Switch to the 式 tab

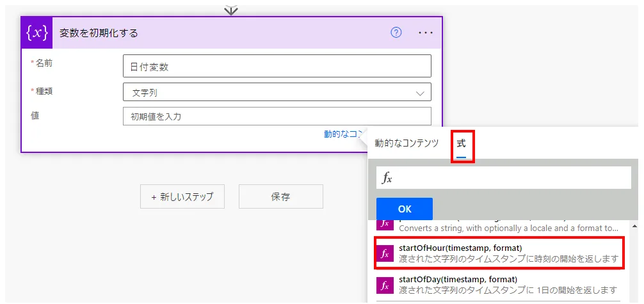pos(462,143)
